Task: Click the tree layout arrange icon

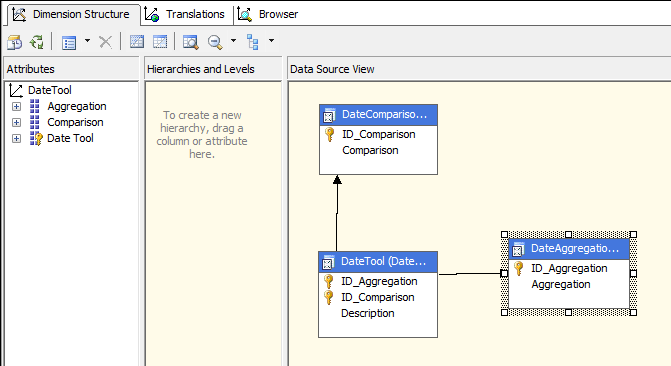Action: point(252,42)
